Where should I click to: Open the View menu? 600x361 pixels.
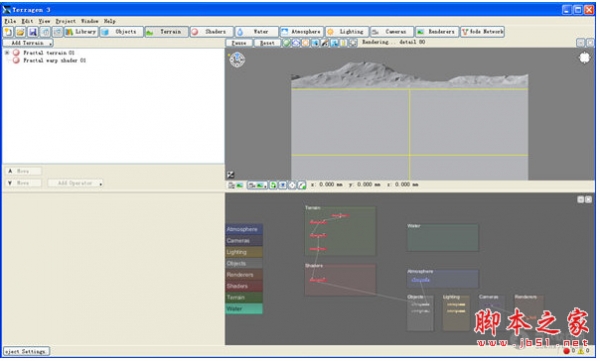pos(44,21)
